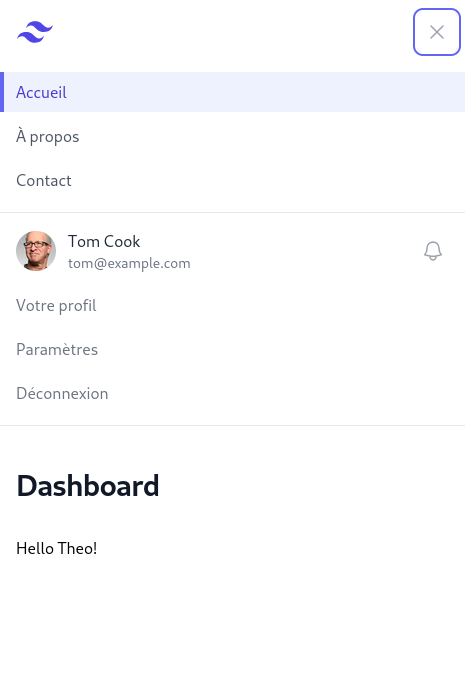465x682 pixels.
Task: Click the purple wave logo
Action: click(x=35, y=32)
